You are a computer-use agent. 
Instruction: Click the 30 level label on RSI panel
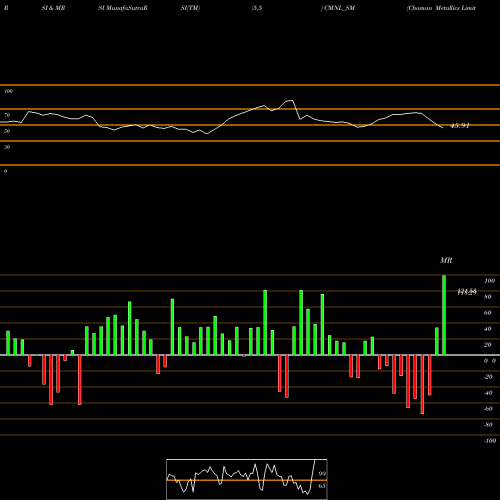click(7, 147)
